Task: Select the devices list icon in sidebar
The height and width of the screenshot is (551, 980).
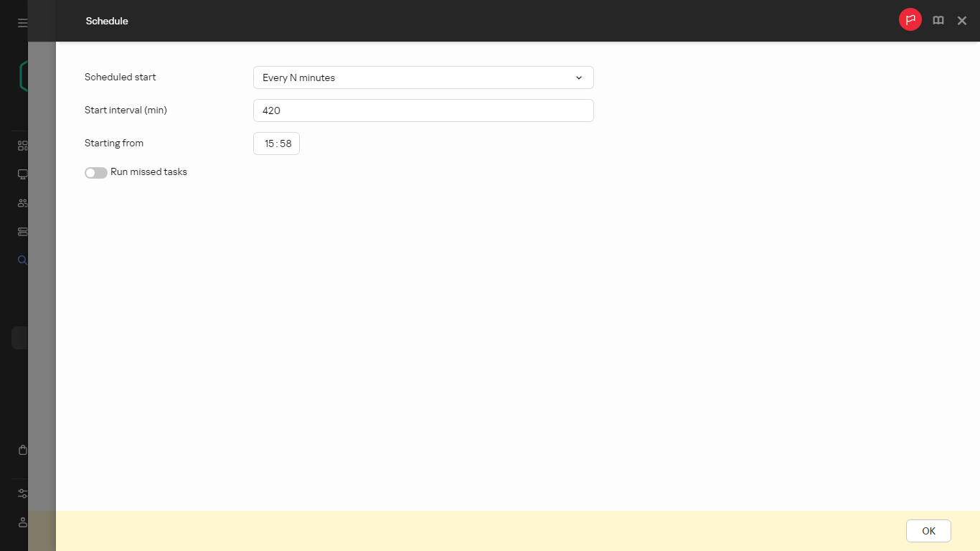Action: (x=22, y=231)
